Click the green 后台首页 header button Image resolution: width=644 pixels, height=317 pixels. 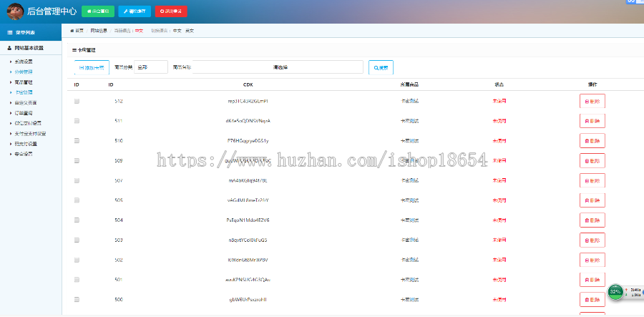tap(98, 11)
